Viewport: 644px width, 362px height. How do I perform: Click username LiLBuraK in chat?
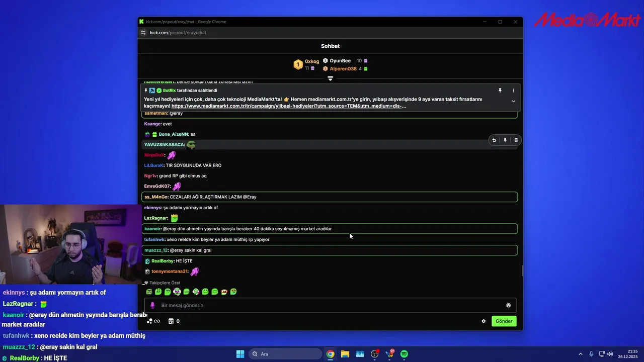coord(153,165)
